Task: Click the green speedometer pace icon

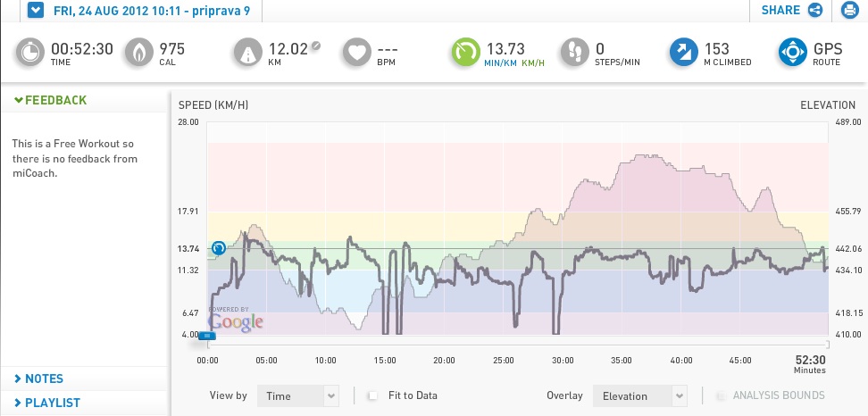Action: 465,53
